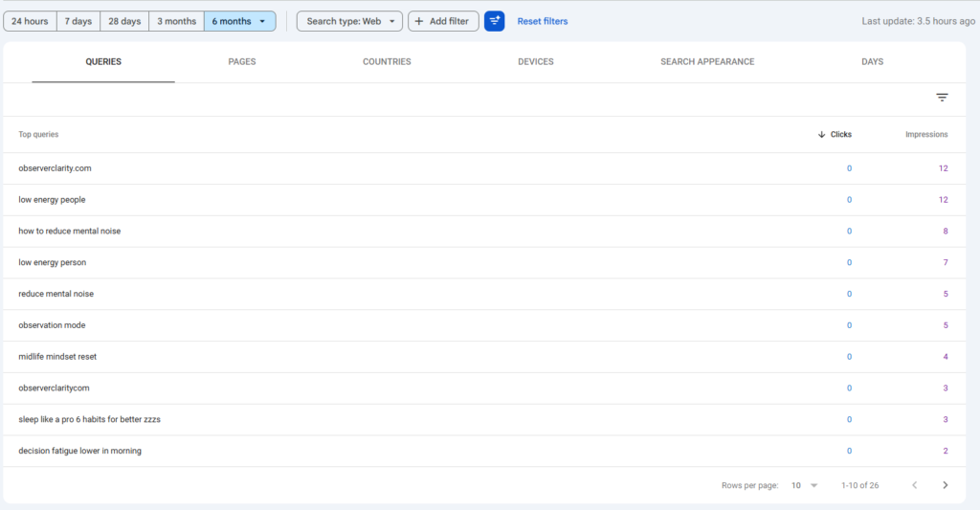Click the Top queries column header
This screenshot has height=510, width=980.
[38, 134]
